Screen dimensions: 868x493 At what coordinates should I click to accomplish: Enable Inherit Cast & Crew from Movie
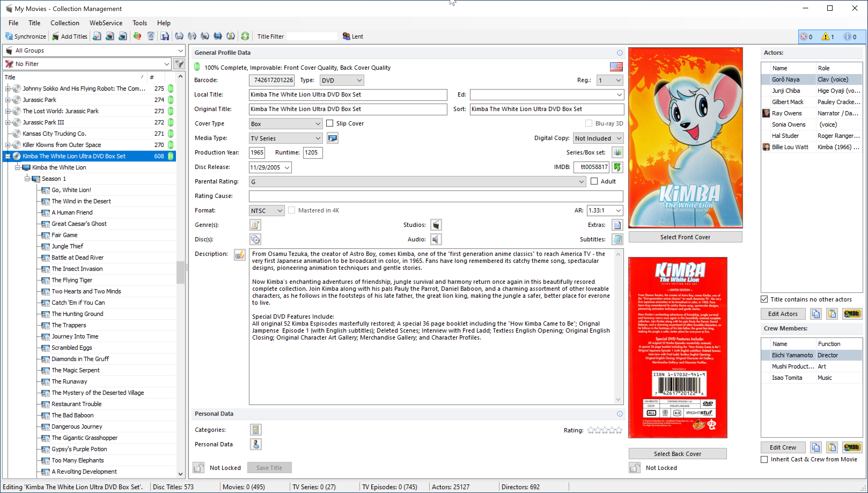click(x=764, y=459)
